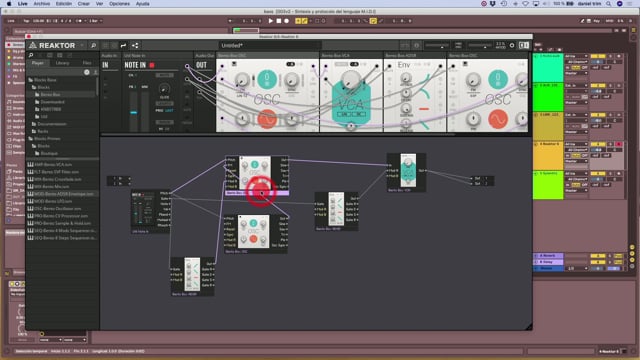
Task: Click the info icon in Reaktor toolbar
Action: tap(416, 45)
